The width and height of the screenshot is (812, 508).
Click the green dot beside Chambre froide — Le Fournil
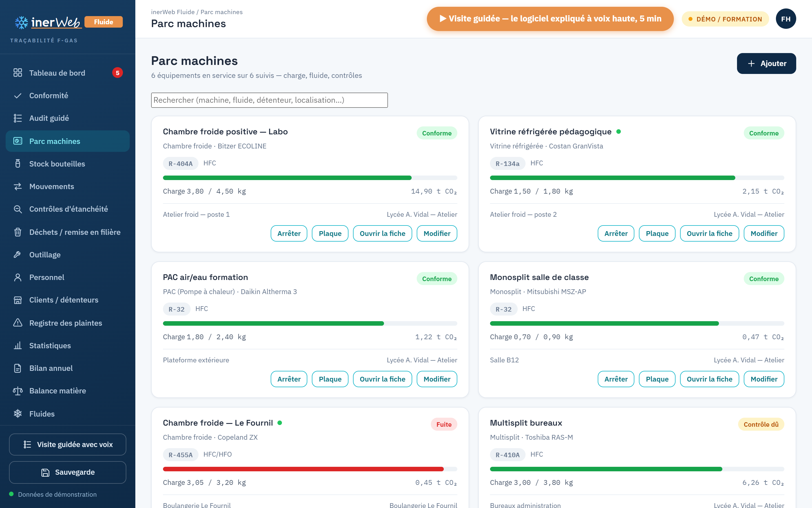pos(280,423)
